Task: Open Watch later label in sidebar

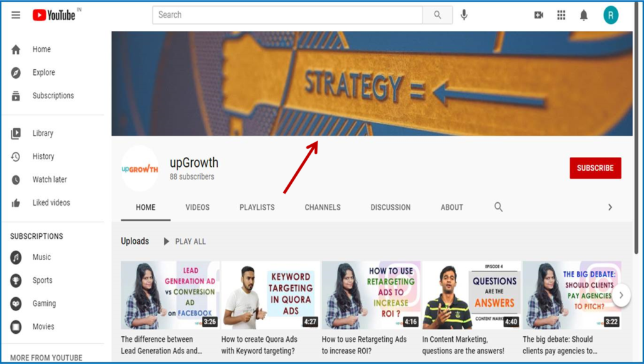Action: [49, 179]
